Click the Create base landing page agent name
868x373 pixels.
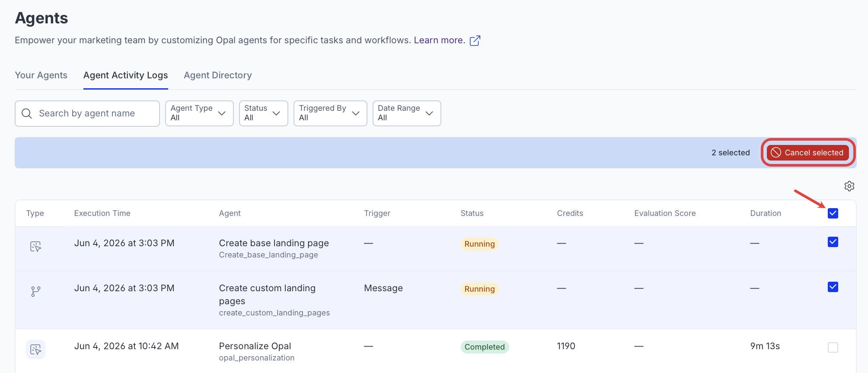(x=274, y=243)
